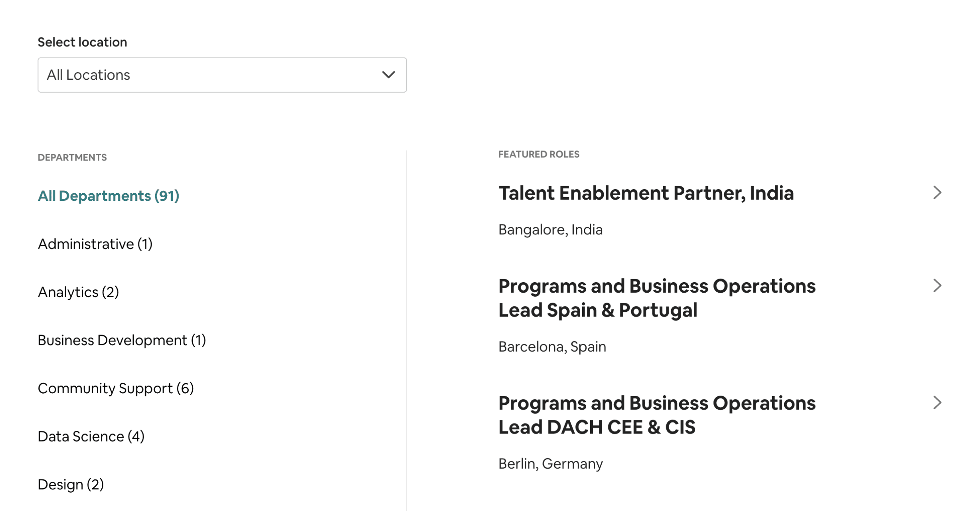Click the location dropdown chevron arrow
The width and height of the screenshot is (980, 511).
[x=388, y=75]
